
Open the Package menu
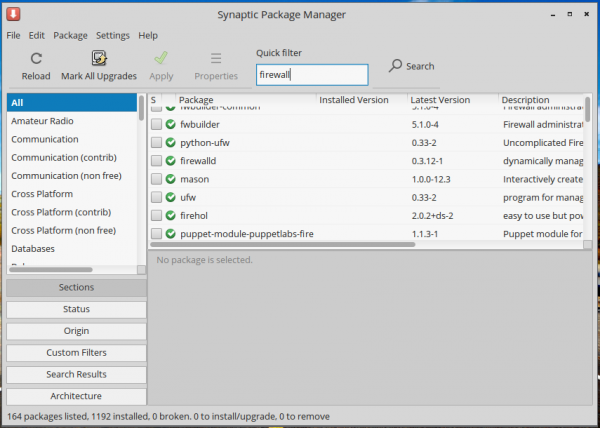tap(70, 36)
